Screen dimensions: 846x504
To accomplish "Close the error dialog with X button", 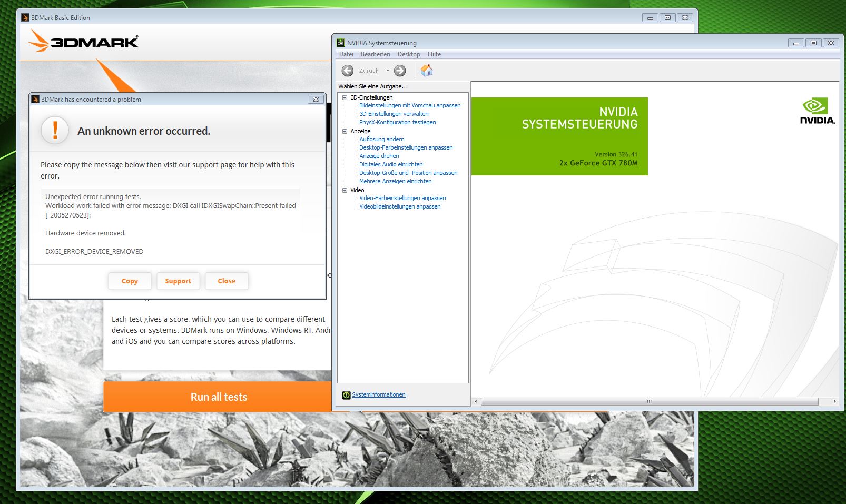I will point(316,99).
